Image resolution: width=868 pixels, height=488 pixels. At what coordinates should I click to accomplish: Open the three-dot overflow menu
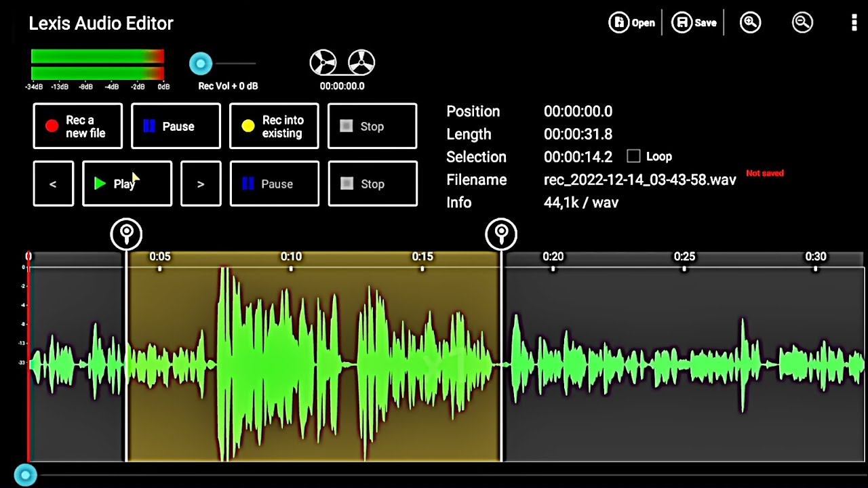854,22
